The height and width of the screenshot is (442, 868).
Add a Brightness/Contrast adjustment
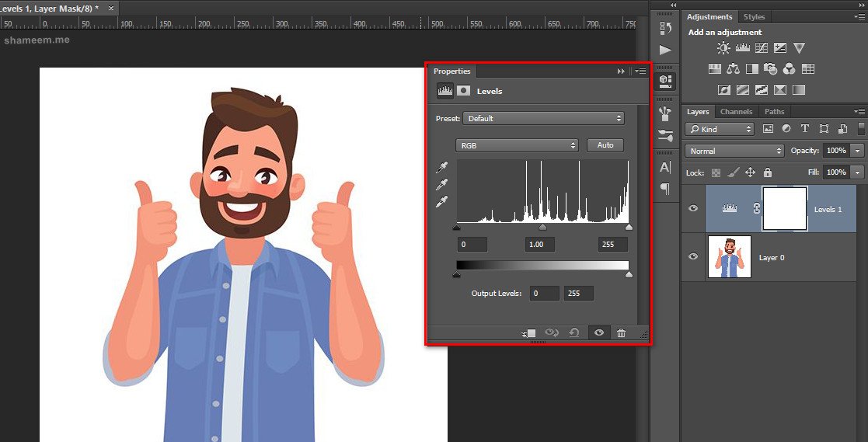[x=723, y=48]
